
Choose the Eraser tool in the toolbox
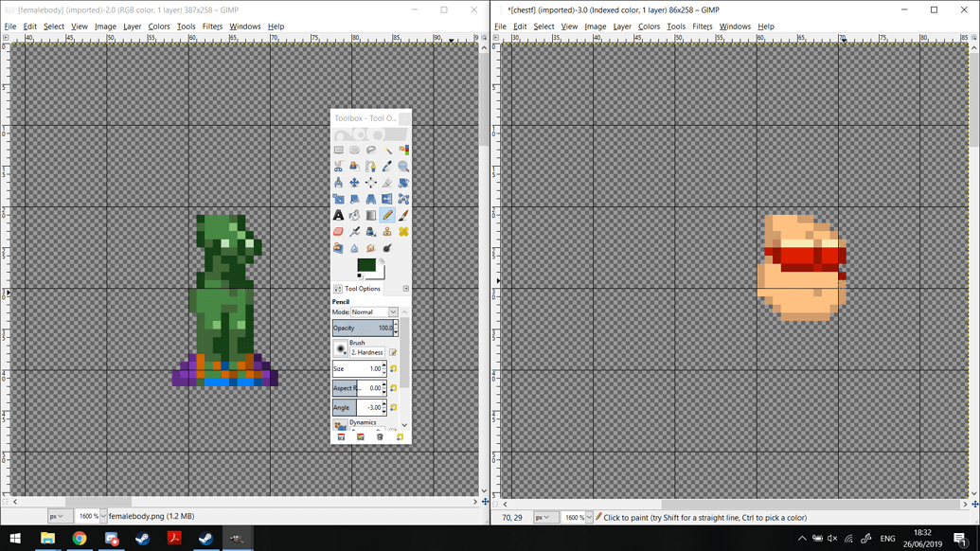[338, 232]
